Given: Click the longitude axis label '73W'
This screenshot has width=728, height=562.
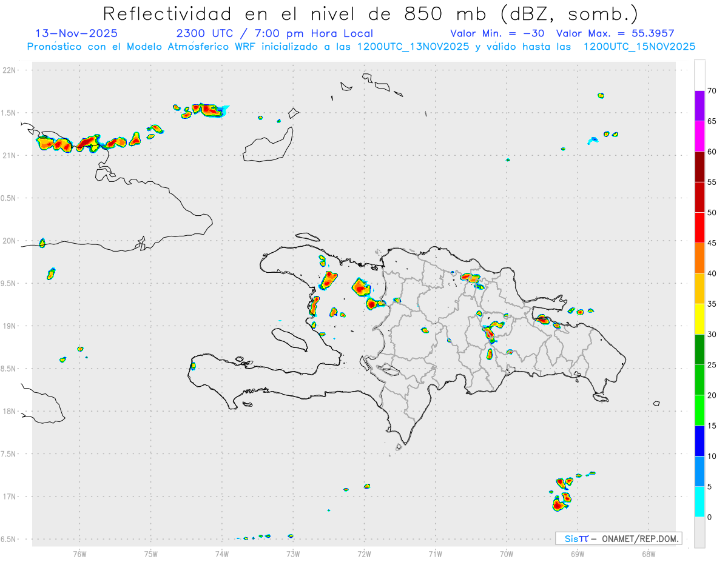Looking at the screenshot, I should (293, 554).
